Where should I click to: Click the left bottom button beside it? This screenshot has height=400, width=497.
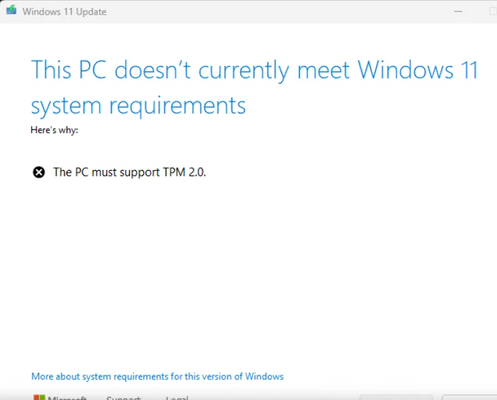click(x=398, y=397)
